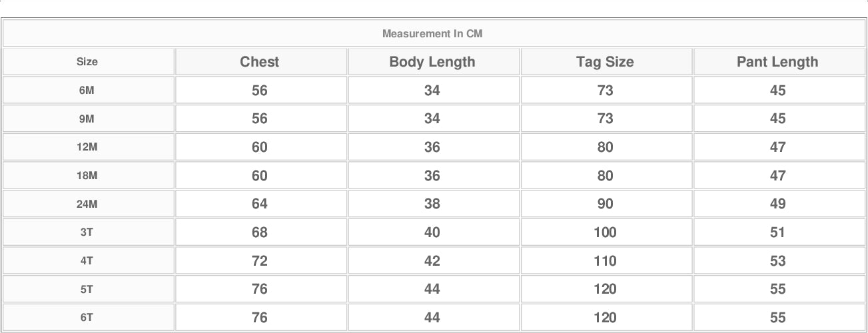This screenshot has height=333, width=868.
Task: Click the 24M size row label
Action: [87, 204]
